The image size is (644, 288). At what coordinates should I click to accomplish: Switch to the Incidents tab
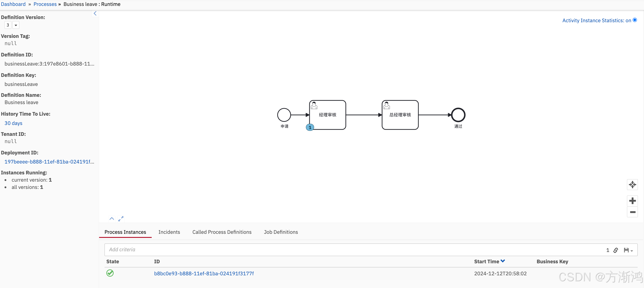click(x=169, y=232)
